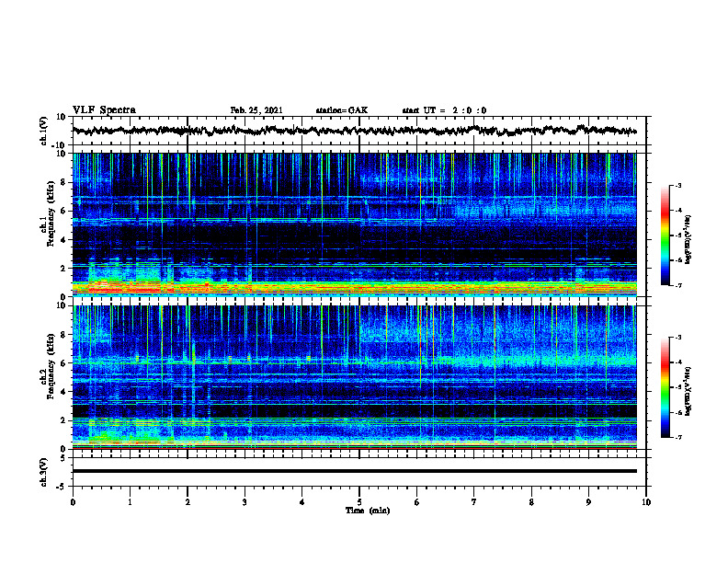
Task: Click the "-4" tick on ch.2 colorbar
Action: coord(677,362)
